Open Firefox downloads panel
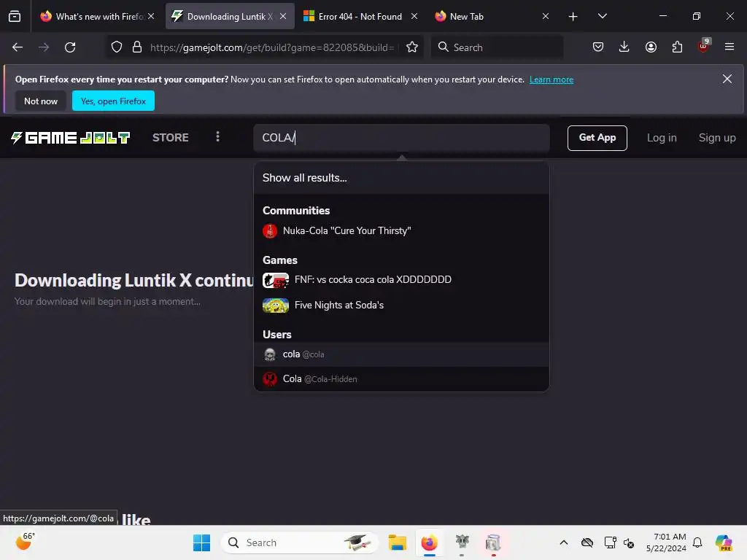Screen dimensions: 747x560 click(x=624, y=47)
